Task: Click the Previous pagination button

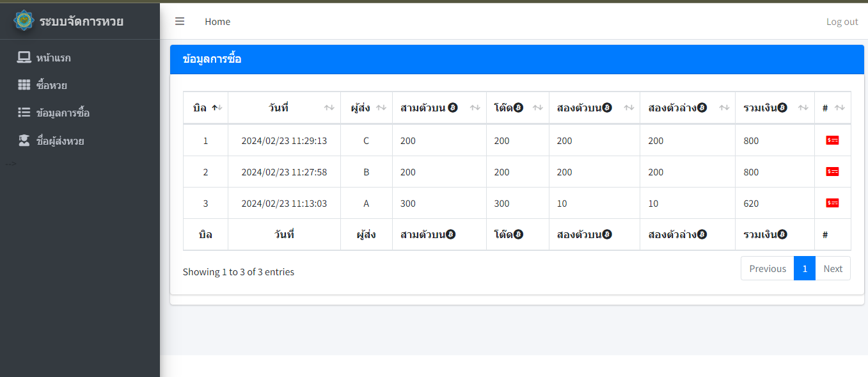Action: pyautogui.click(x=767, y=268)
